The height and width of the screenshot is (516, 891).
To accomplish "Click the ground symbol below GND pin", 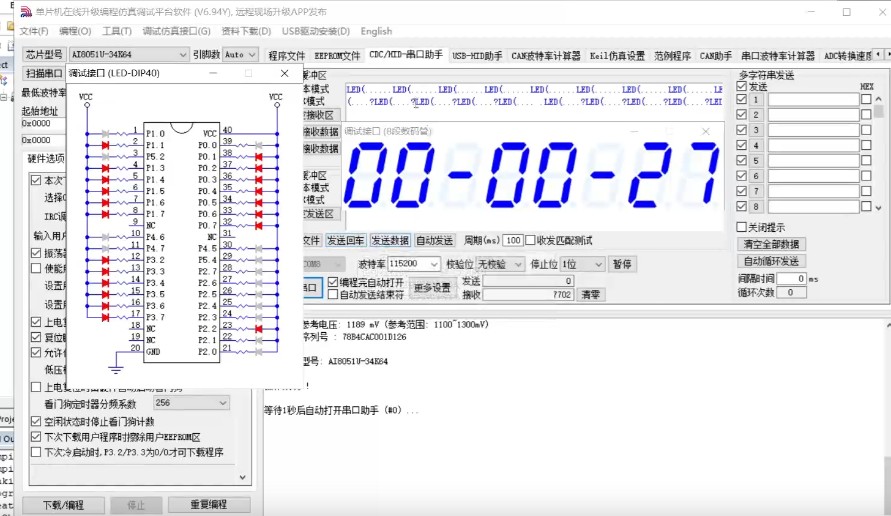I will click(116, 370).
